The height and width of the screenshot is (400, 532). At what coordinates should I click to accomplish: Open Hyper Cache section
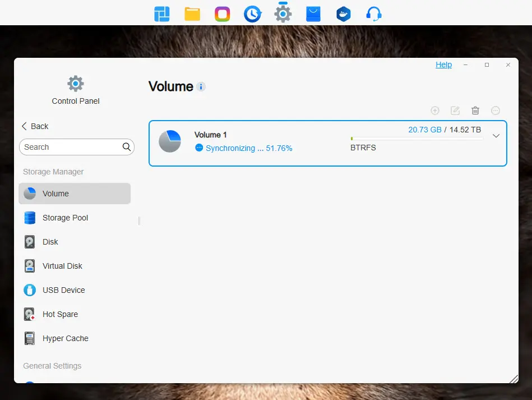coord(75,338)
